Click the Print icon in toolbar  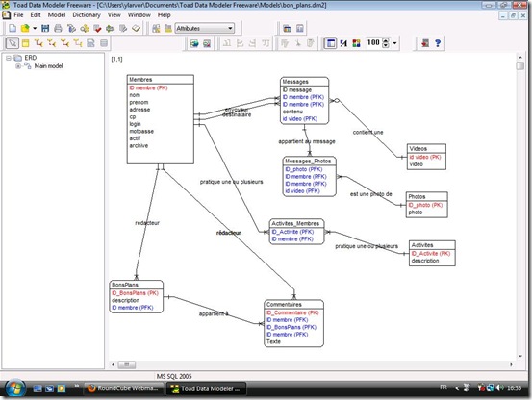coord(58,29)
